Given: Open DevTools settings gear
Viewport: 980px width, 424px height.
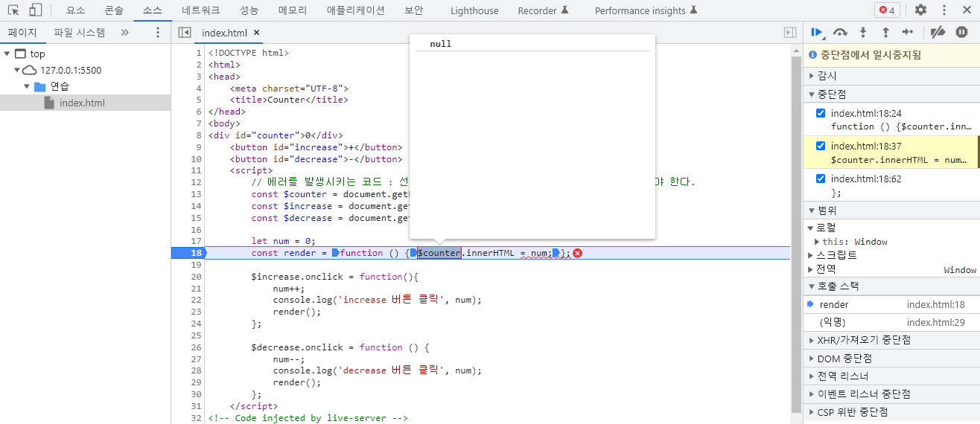Looking at the screenshot, I should pyautogui.click(x=921, y=10).
